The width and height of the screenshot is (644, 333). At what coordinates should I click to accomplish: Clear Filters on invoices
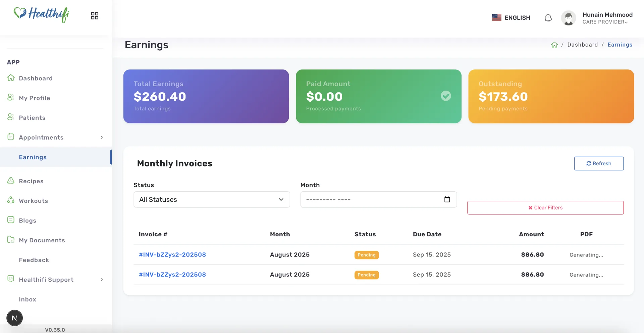(545, 207)
